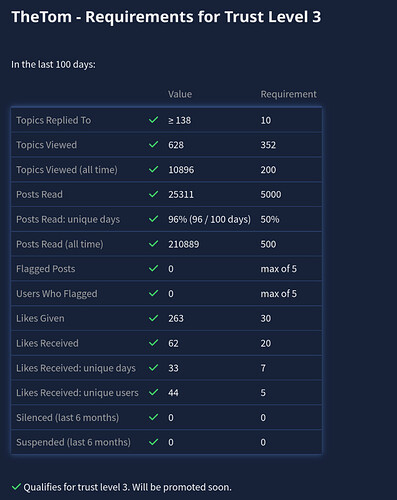Click the max of 5 requirement for Flagged Posts
397x500 pixels.
coord(278,269)
